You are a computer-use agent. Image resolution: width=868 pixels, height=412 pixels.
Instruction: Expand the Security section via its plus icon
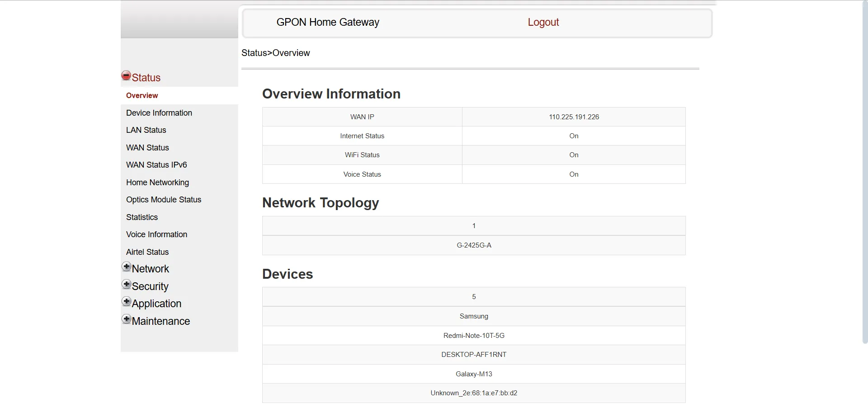click(126, 284)
